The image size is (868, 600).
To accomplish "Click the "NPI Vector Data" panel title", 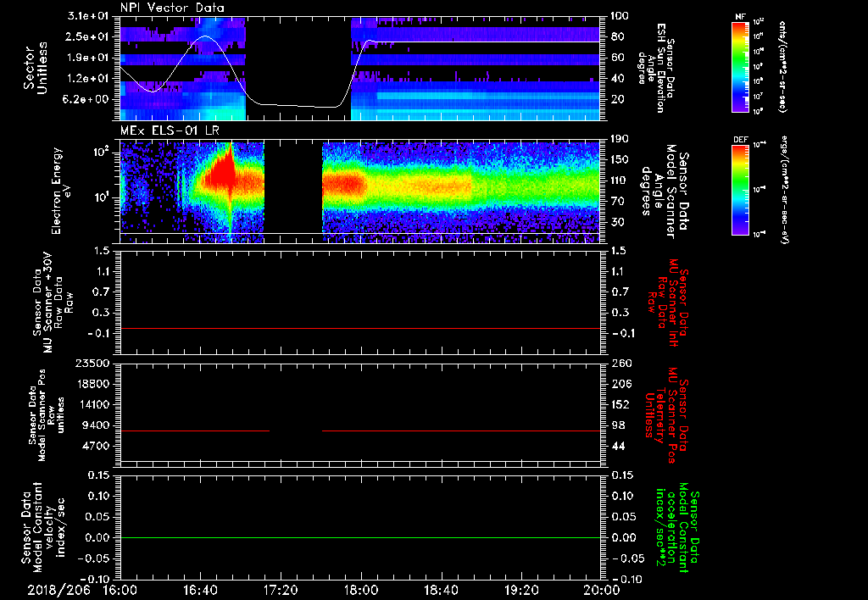I will [x=172, y=8].
